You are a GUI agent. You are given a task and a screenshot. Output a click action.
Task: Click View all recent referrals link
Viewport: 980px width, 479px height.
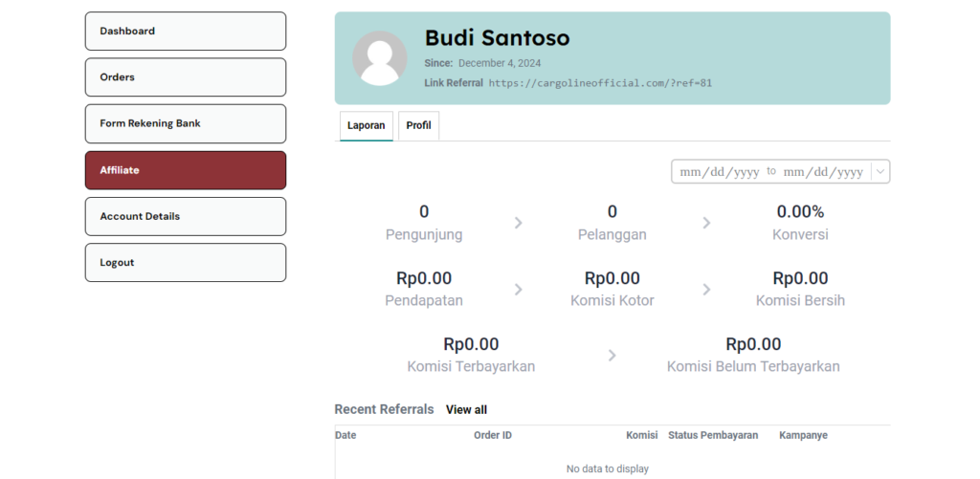click(x=466, y=409)
